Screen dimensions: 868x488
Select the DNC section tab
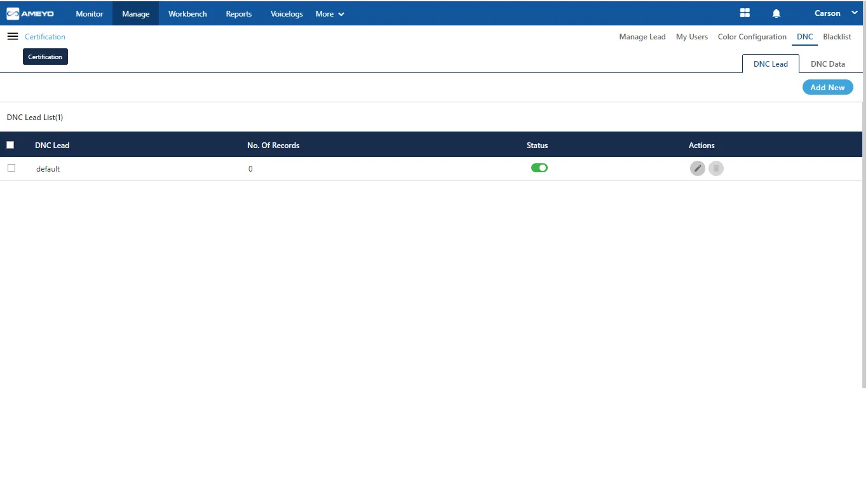point(805,37)
